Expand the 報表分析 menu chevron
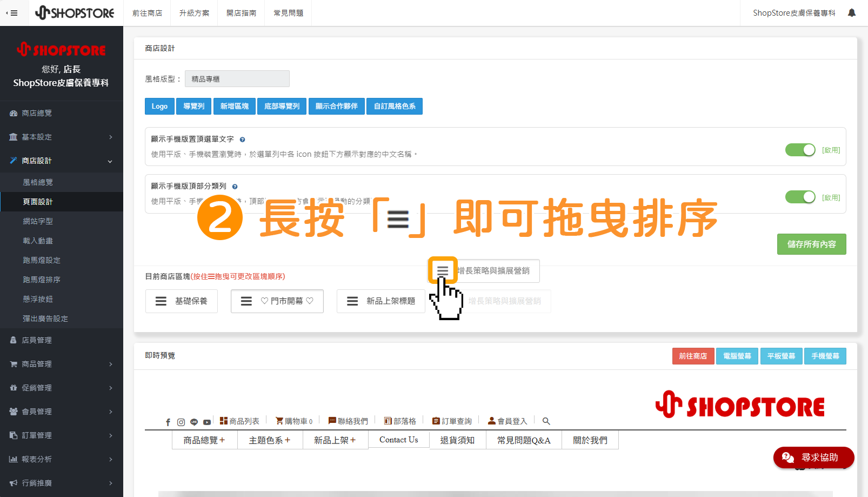 [x=110, y=460]
